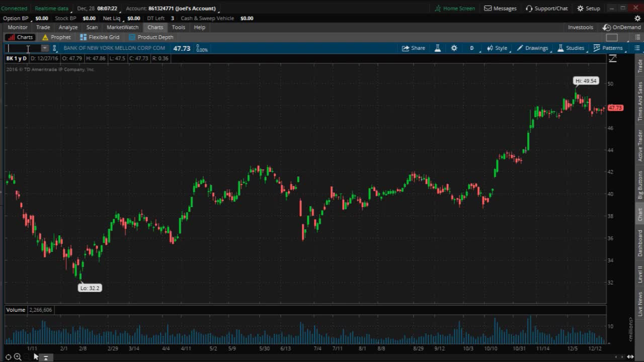Click the symbol entry field

23,48
